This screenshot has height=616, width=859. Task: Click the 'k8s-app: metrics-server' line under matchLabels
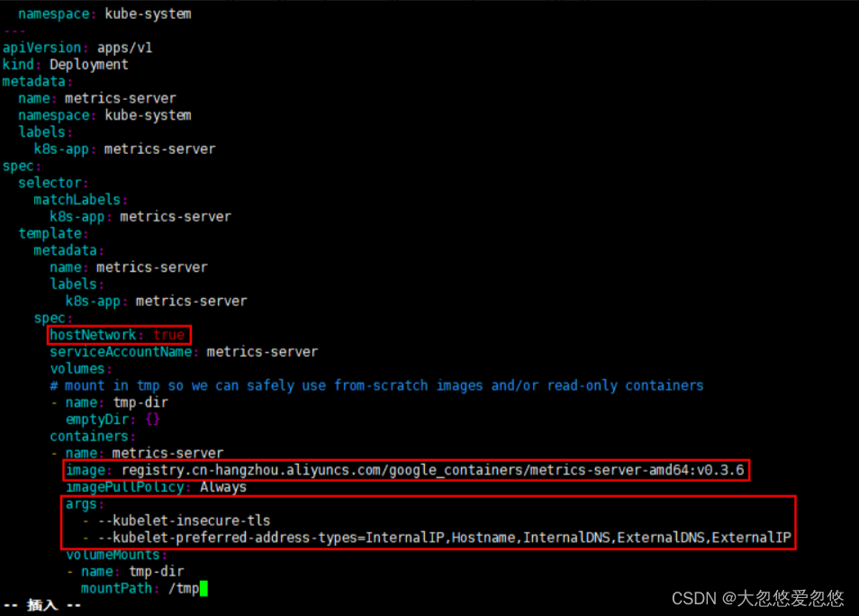coord(140,217)
